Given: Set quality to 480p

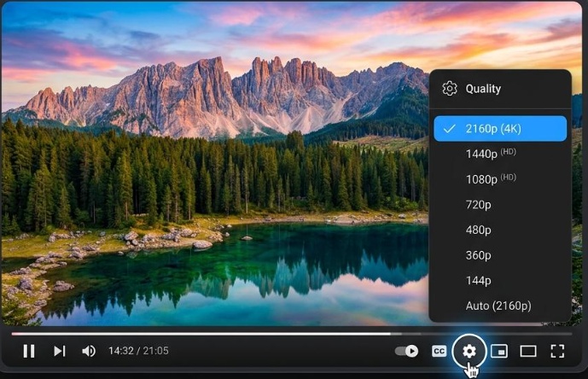Looking at the screenshot, I should (x=500, y=230).
